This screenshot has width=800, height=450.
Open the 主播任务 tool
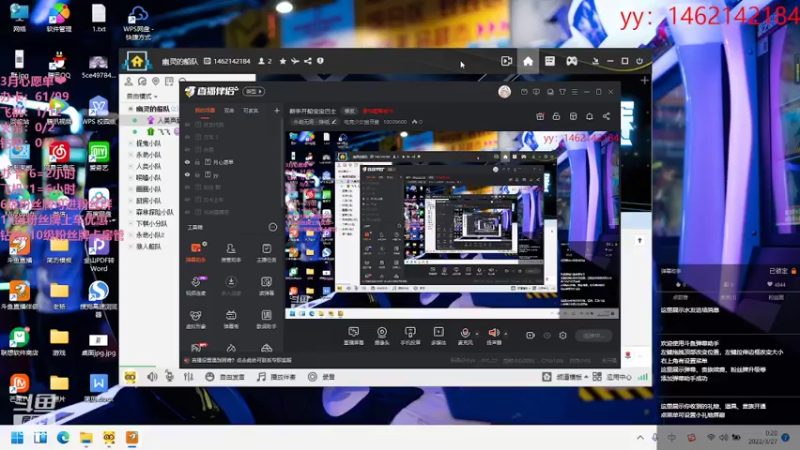[266, 253]
